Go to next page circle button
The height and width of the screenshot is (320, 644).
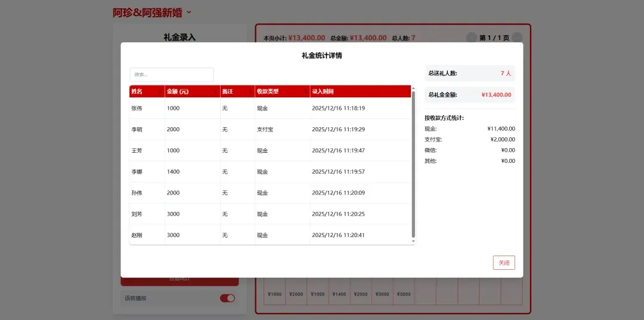coord(518,38)
